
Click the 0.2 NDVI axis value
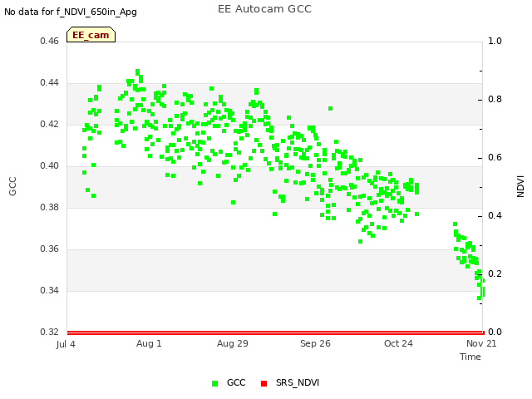tap(495, 273)
